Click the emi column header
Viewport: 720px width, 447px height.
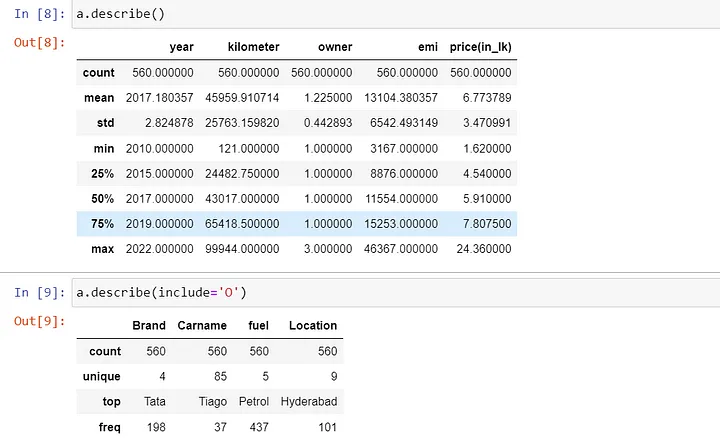tap(428, 47)
